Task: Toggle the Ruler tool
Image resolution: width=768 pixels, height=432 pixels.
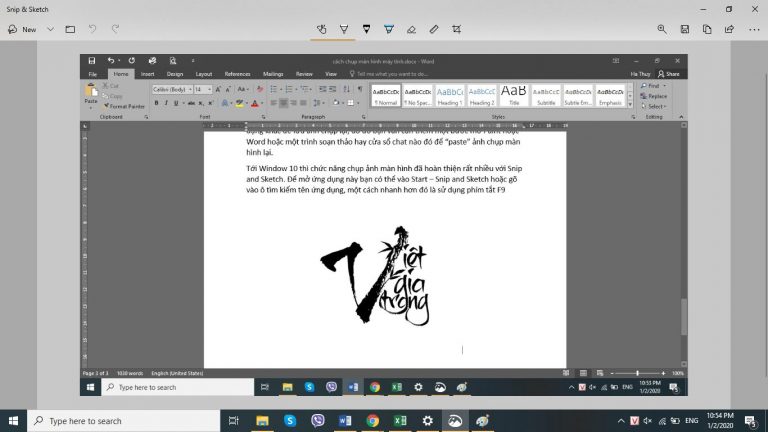Action: coord(434,30)
